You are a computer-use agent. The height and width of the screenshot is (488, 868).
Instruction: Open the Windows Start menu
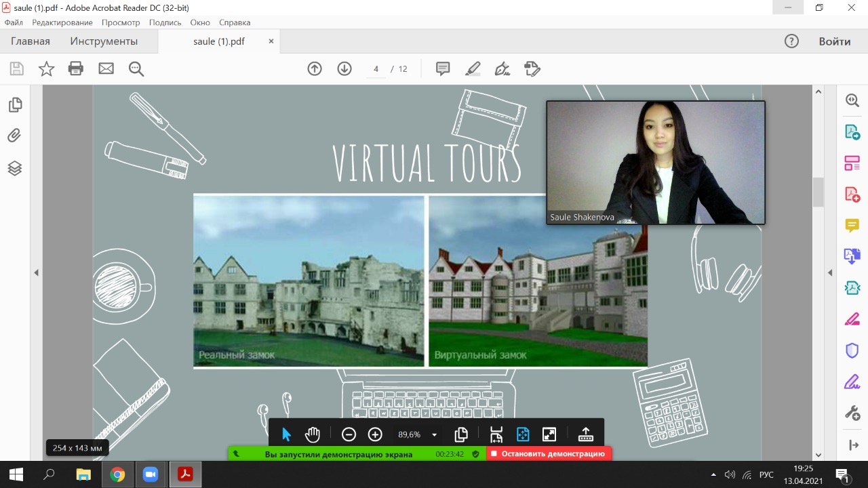tap(15, 474)
